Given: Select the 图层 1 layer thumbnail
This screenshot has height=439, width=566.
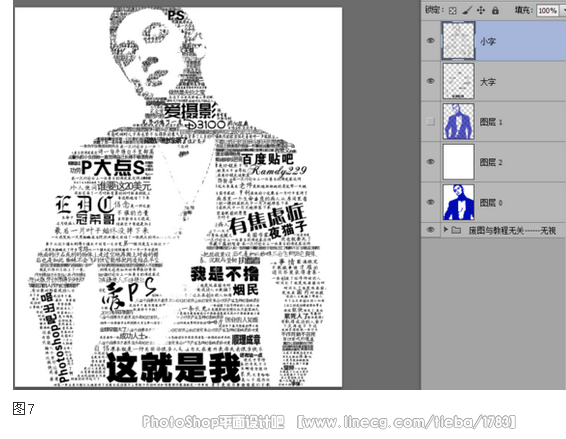Looking at the screenshot, I should point(458,121).
